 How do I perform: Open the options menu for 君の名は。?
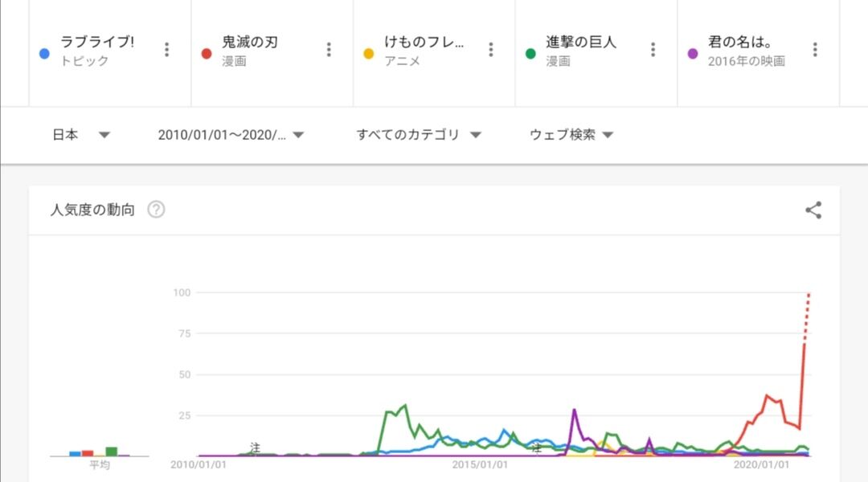click(815, 49)
